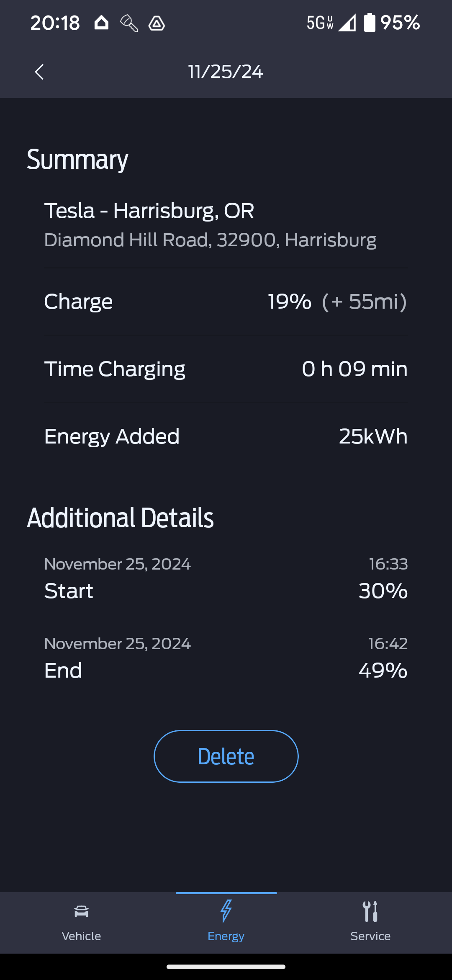
Task: Tap the key icon in status bar
Action: (x=129, y=23)
